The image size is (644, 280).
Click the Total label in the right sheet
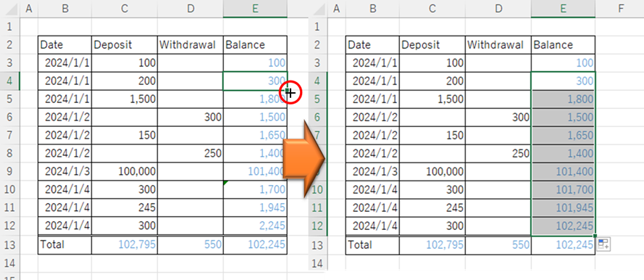click(x=372, y=244)
